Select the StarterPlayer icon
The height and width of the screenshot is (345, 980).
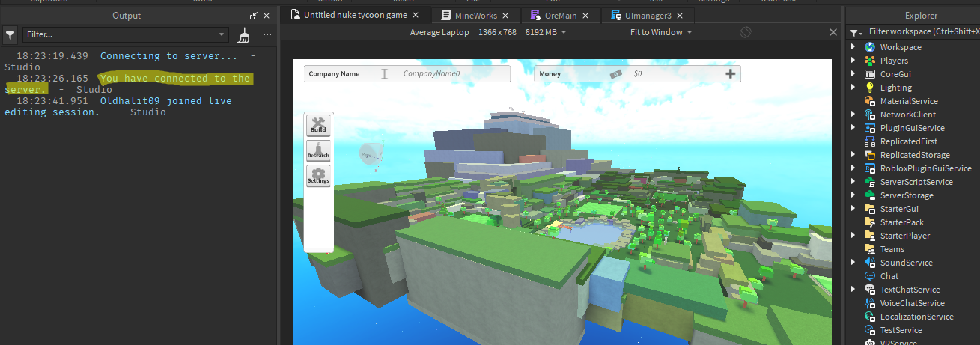coord(870,236)
